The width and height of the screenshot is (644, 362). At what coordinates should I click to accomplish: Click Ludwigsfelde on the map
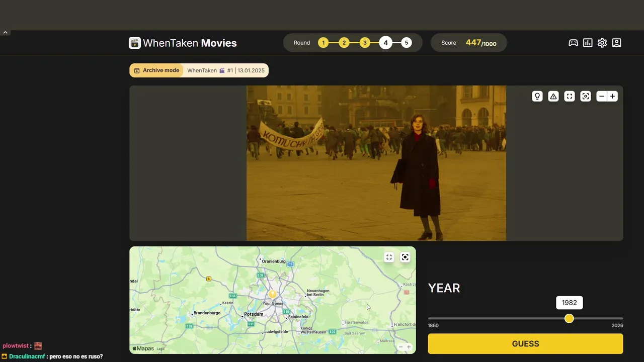click(276, 332)
